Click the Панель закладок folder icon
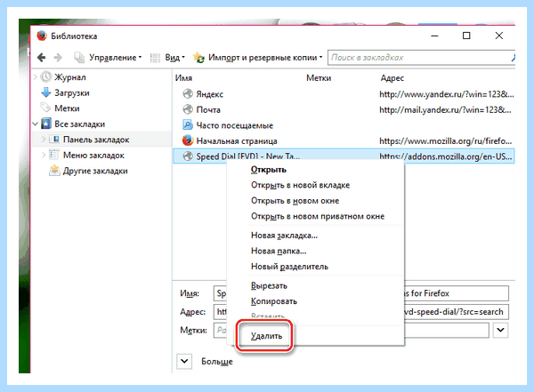Image resolution: width=534 pixels, height=392 pixels. click(54, 139)
